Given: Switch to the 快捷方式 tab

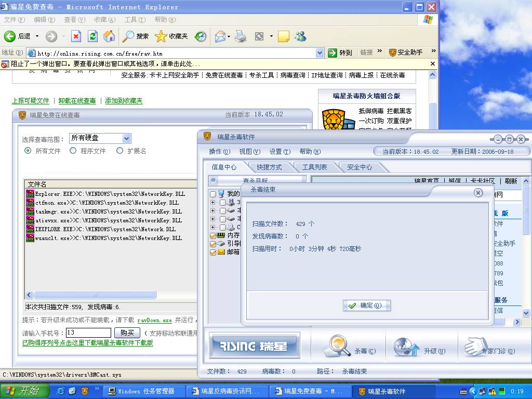Looking at the screenshot, I should [x=269, y=167].
